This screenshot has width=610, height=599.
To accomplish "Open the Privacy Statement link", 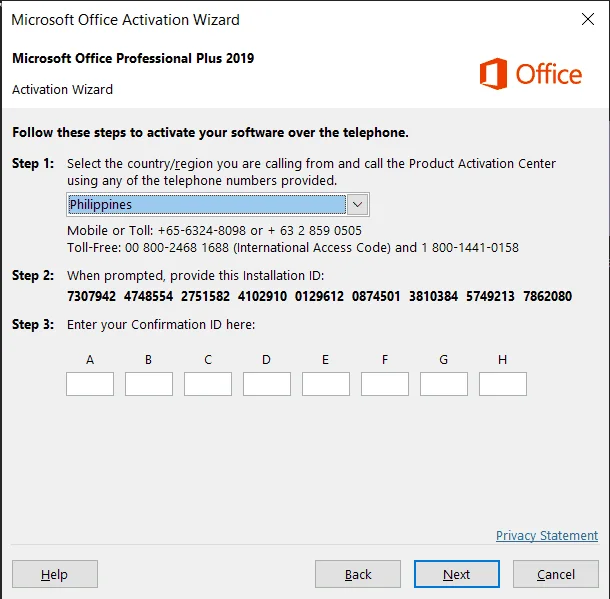I will point(547,536).
